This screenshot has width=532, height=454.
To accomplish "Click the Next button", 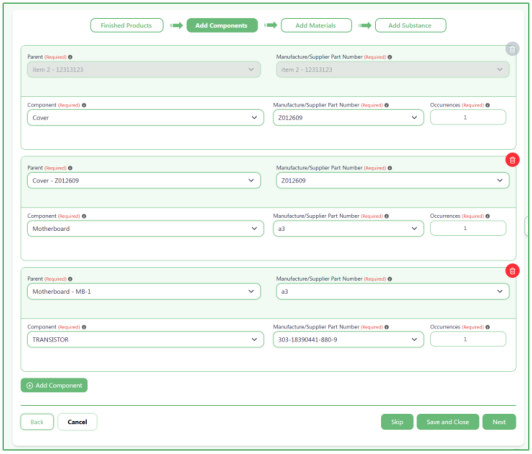I will pos(499,422).
